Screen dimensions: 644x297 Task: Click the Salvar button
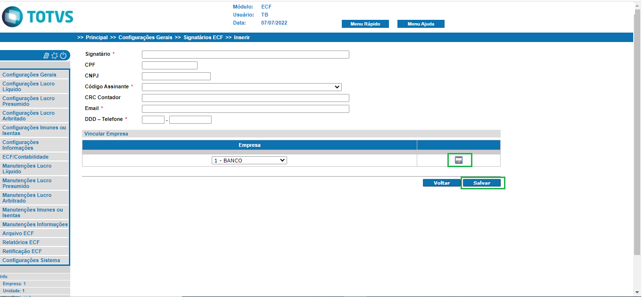(x=482, y=183)
